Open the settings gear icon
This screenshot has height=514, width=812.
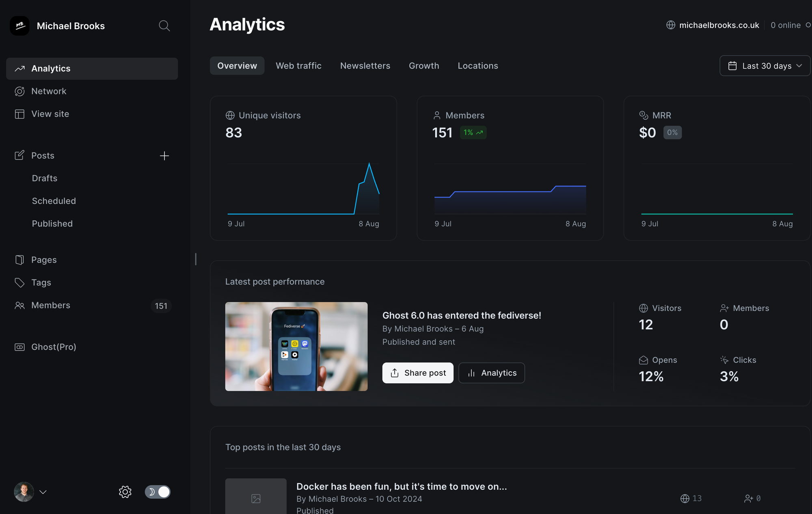click(125, 492)
